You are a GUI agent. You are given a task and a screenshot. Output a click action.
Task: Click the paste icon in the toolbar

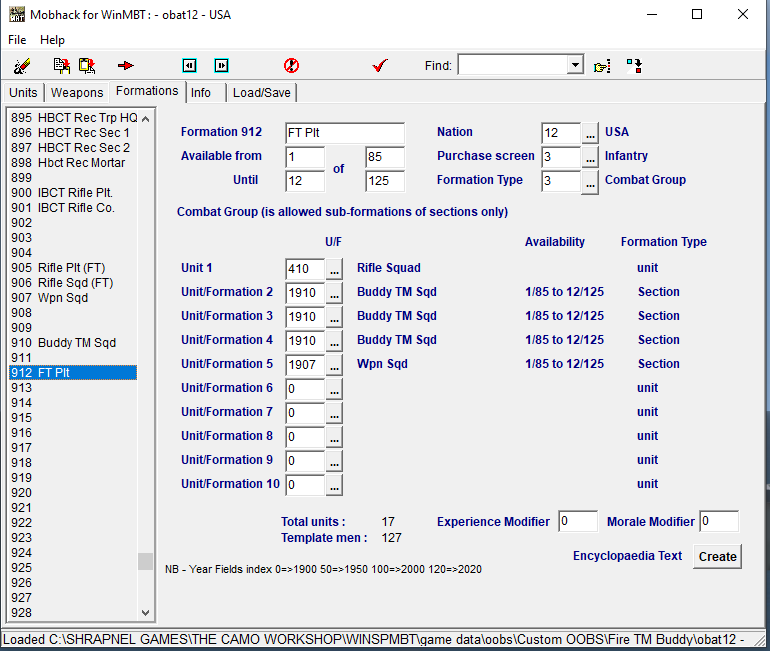pos(87,66)
